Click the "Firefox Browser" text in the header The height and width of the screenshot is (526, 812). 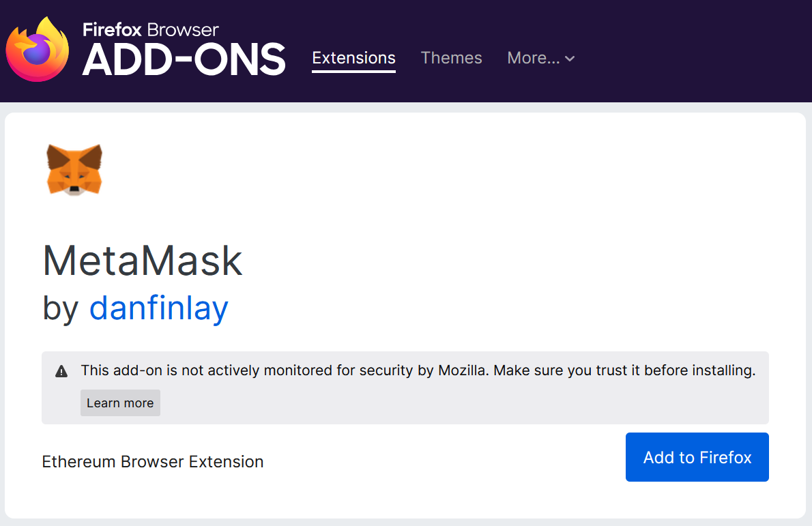(150, 29)
